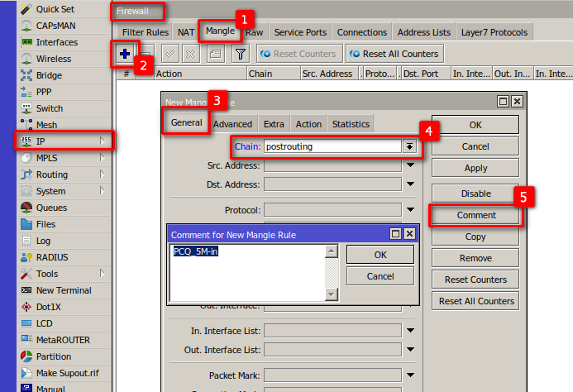Select RADIUS in the left menu
This screenshot has width=573, height=392.
52,257
